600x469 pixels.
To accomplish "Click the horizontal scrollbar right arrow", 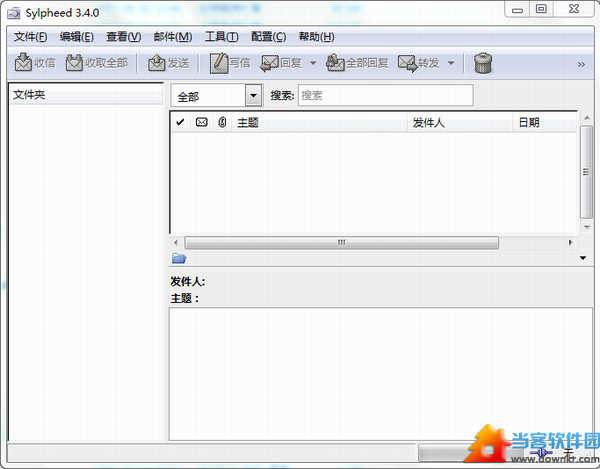I will pos(570,243).
